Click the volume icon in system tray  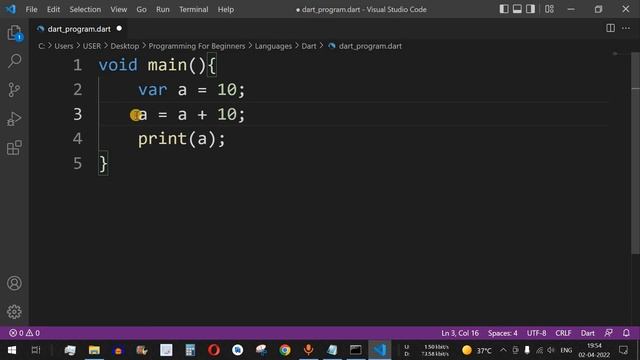point(551,350)
